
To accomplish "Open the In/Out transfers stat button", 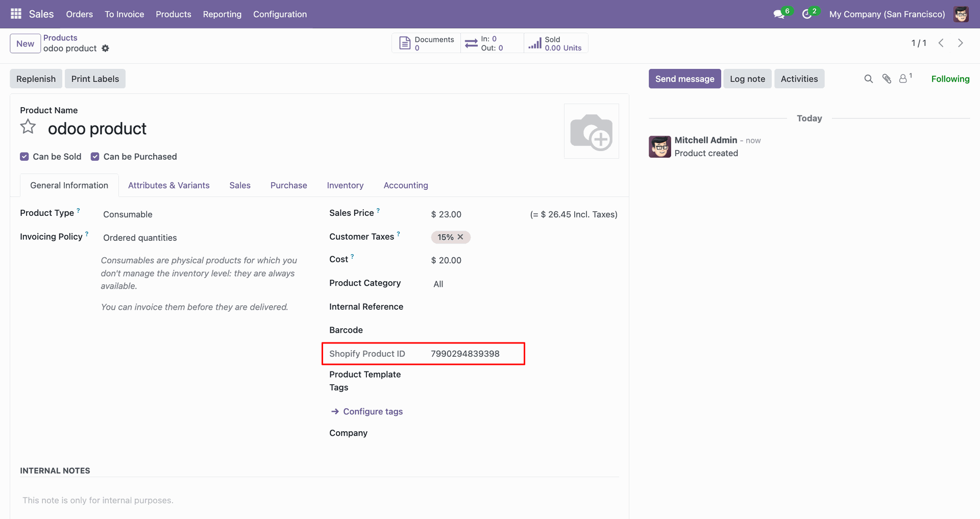I will [492, 43].
